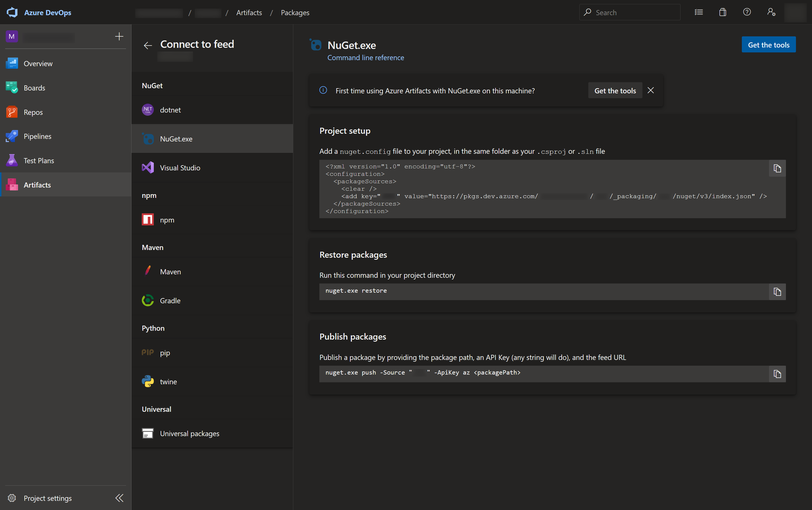Select Universal packages option
The height and width of the screenshot is (510, 812).
pos(212,434)
